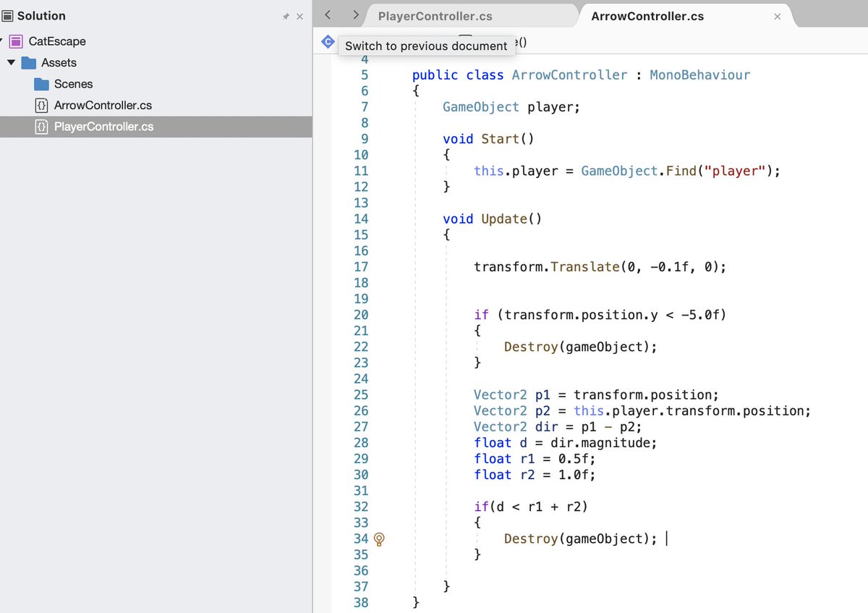868x613 pixels.
Task: Close the ArrowController.cs tab
Action: [777, 17]
